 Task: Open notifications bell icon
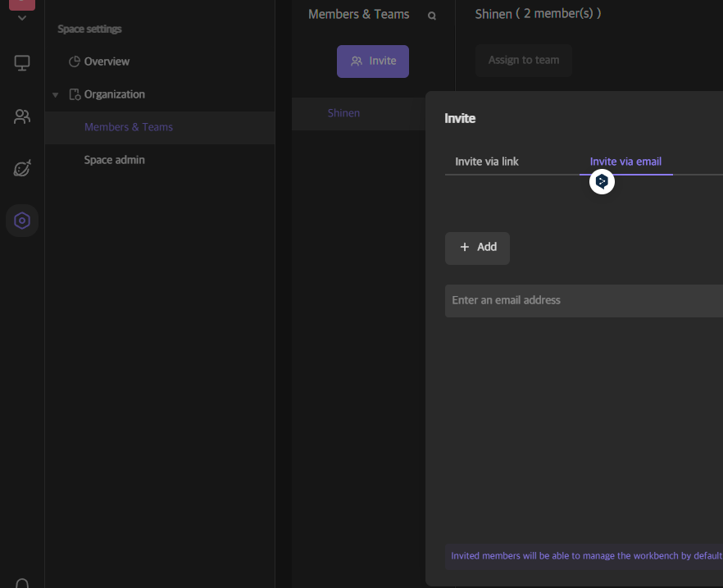click(21, 583)
